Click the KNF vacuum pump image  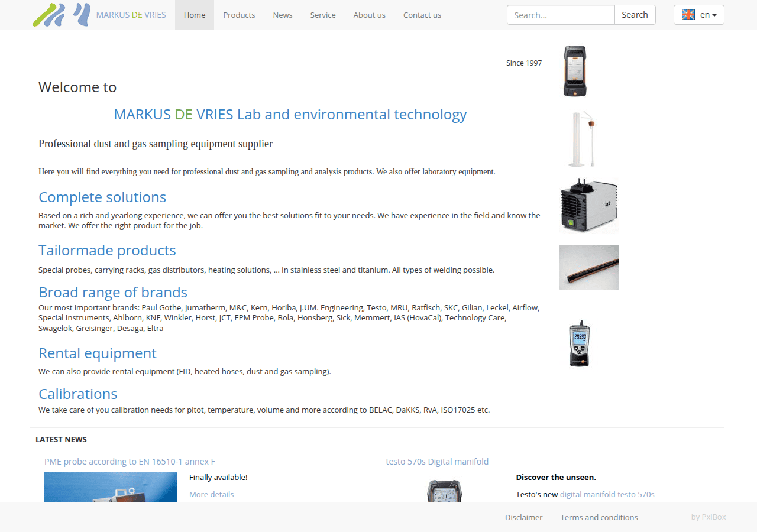click(x=589, y=206)
